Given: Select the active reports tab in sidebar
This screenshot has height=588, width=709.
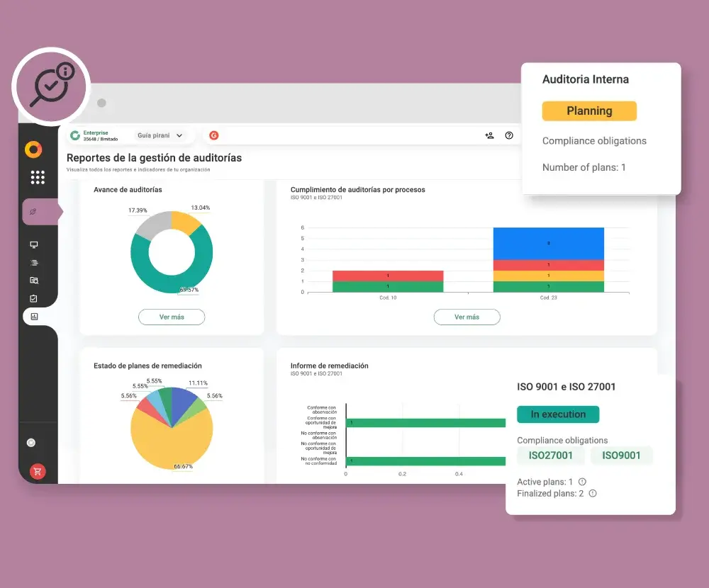Looking at the screenshot, I should pos(34,317).
